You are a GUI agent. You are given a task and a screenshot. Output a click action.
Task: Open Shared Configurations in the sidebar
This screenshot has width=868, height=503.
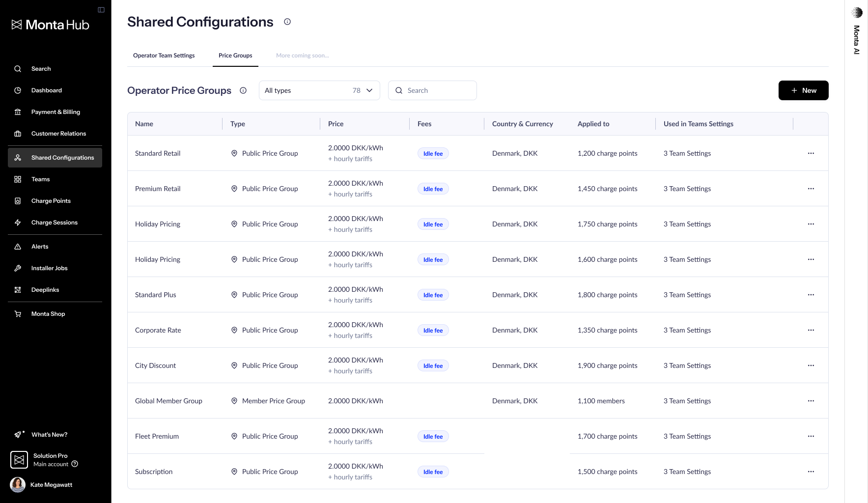(x=55, y=158)
